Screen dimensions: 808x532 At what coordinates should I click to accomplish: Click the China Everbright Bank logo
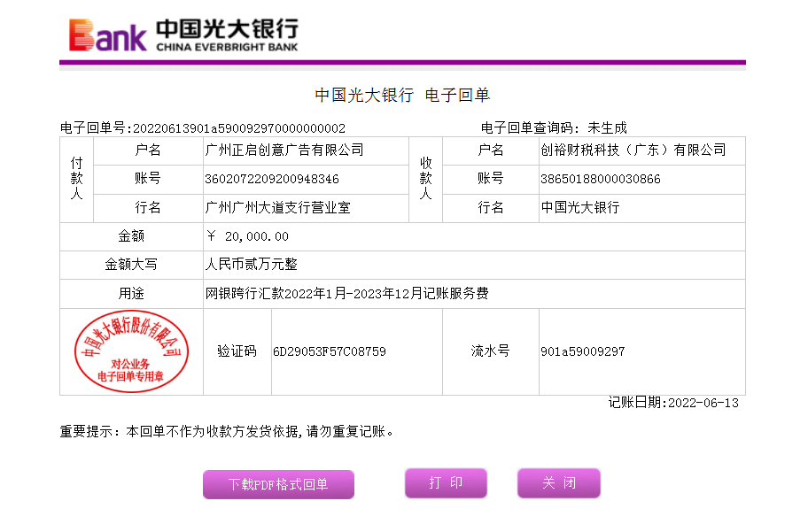[x=183, y=35]
